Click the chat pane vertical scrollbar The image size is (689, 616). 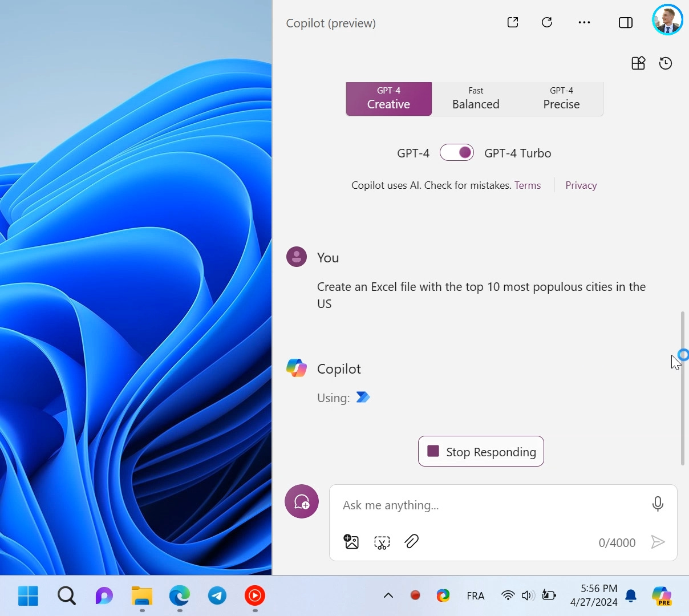[x=683, y=388]
